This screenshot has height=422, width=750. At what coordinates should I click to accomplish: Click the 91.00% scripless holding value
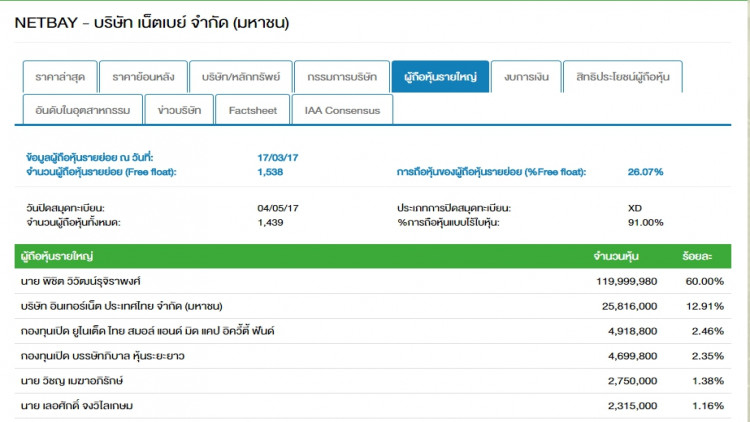point(645,222)
